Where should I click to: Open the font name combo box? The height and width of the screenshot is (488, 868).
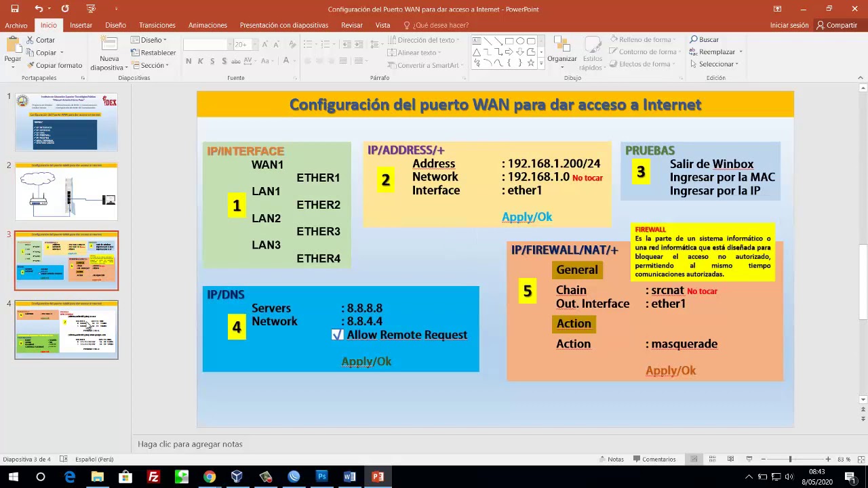click(x=207, y=45)
